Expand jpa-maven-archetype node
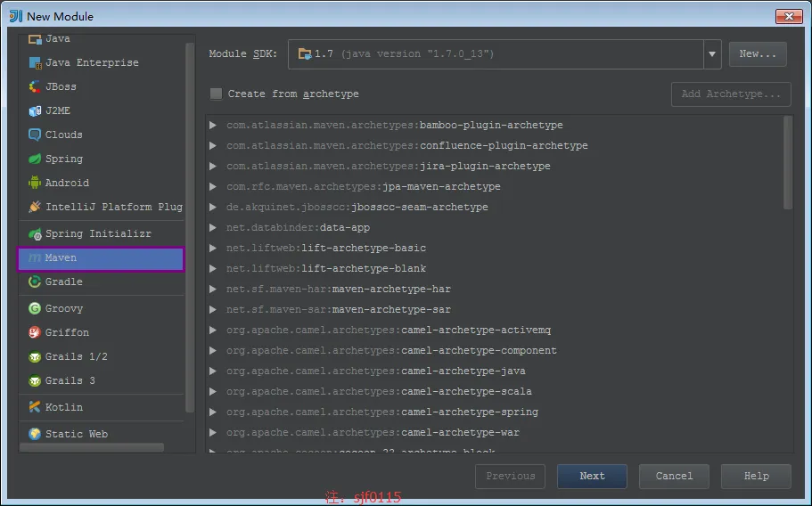This screenshot has width=812, height=506. coord(212,187)
